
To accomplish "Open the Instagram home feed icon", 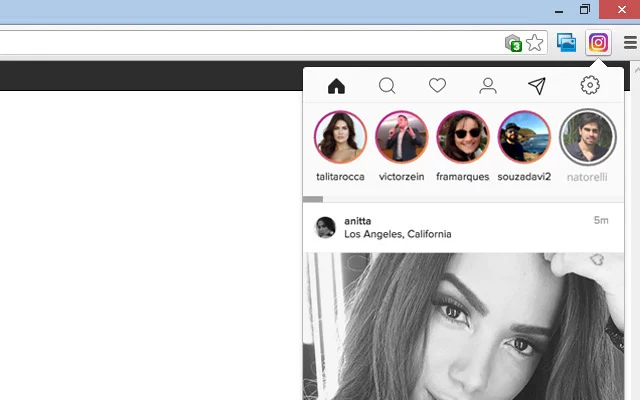I will pyautogui.click(x=336, y=86).
